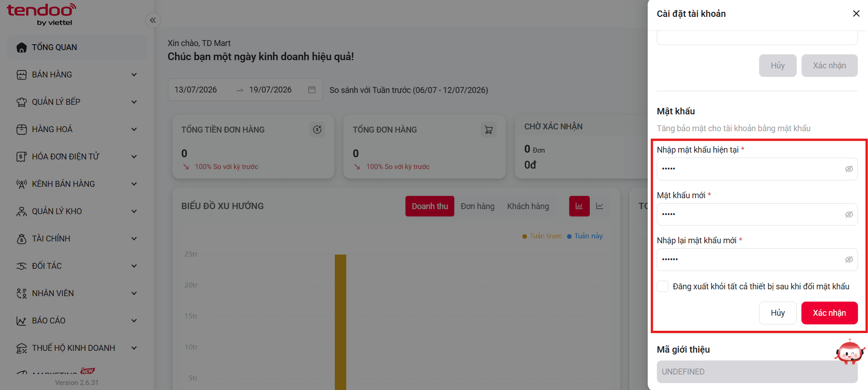Open the chatbot mascot assistant
Image resolution: width=868 pixels, height=390 pixels.
pos(850,353)
